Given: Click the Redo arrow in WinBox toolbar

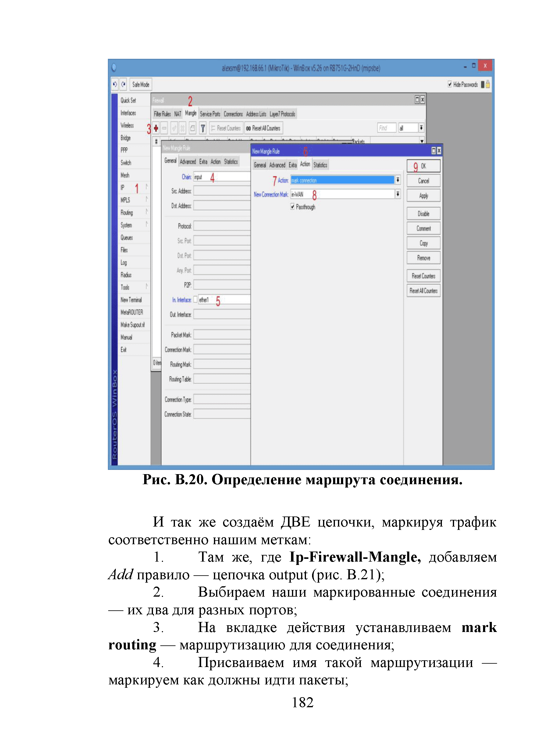Looking at the screenshot, I should coord(123,84).
